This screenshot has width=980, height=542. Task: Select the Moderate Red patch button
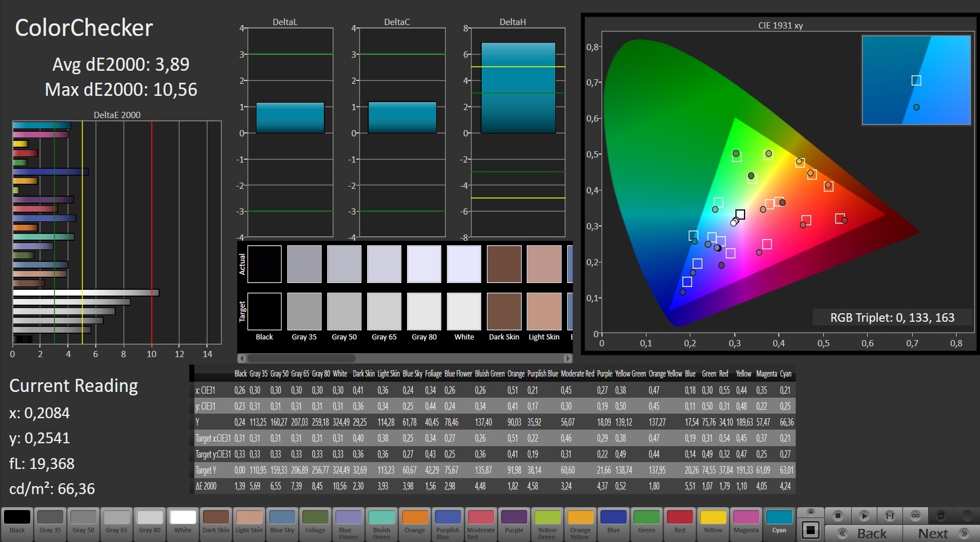pyautogui.click(x=481, y=524)
